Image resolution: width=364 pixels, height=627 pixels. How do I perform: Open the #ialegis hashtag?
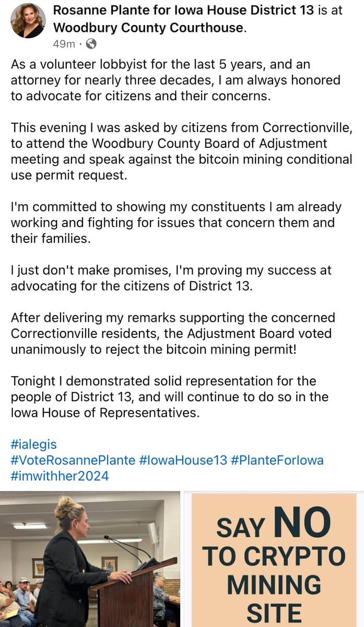point(33,445)
